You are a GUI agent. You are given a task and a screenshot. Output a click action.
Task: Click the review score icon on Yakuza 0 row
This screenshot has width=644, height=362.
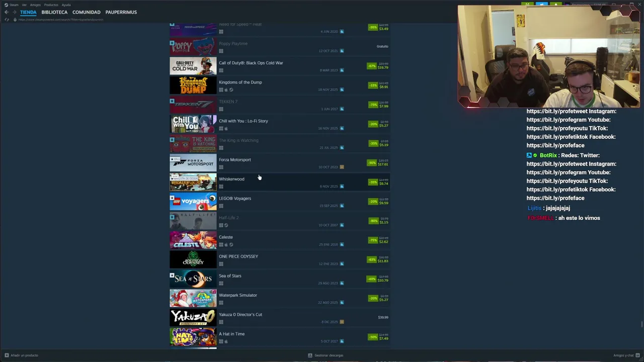pos(342,322)
